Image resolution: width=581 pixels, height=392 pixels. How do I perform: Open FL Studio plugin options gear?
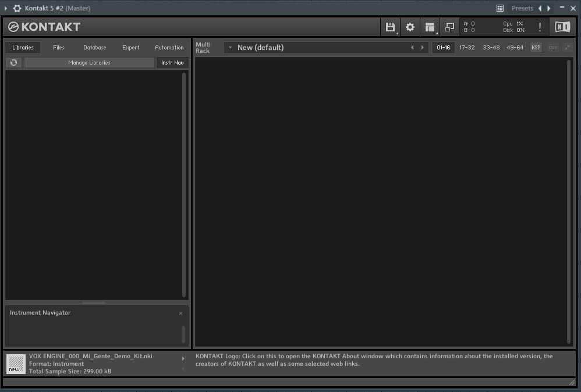(17, 8)
